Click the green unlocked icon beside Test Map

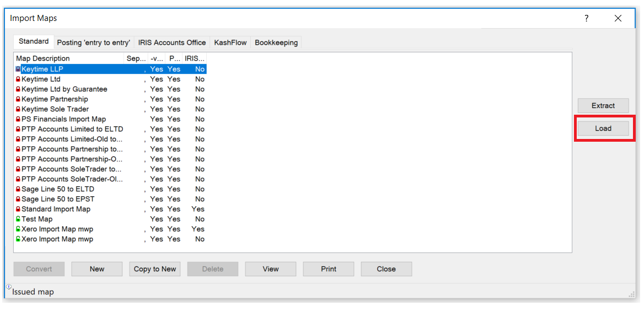18,219
